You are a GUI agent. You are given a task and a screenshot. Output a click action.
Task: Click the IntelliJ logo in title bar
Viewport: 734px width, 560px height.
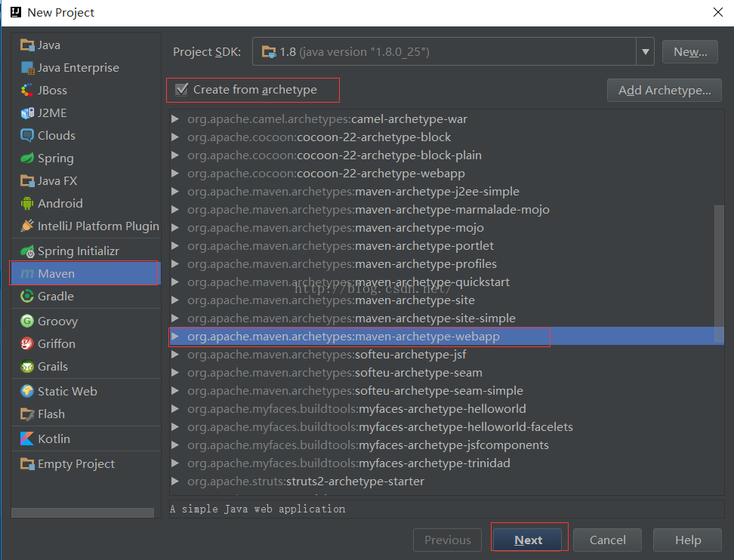pyautogui.click(x=15, y=11)
